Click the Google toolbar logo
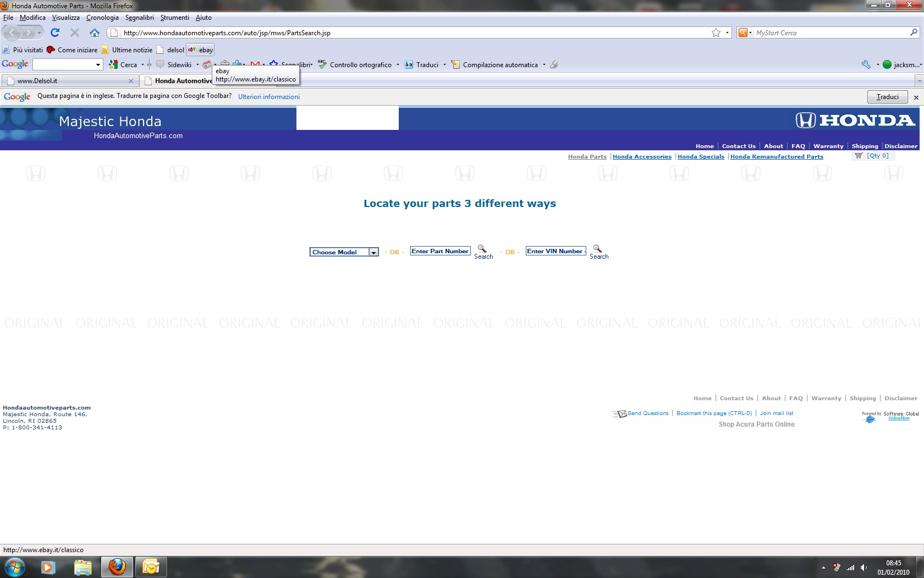924x578 pixels. point(15,64)
